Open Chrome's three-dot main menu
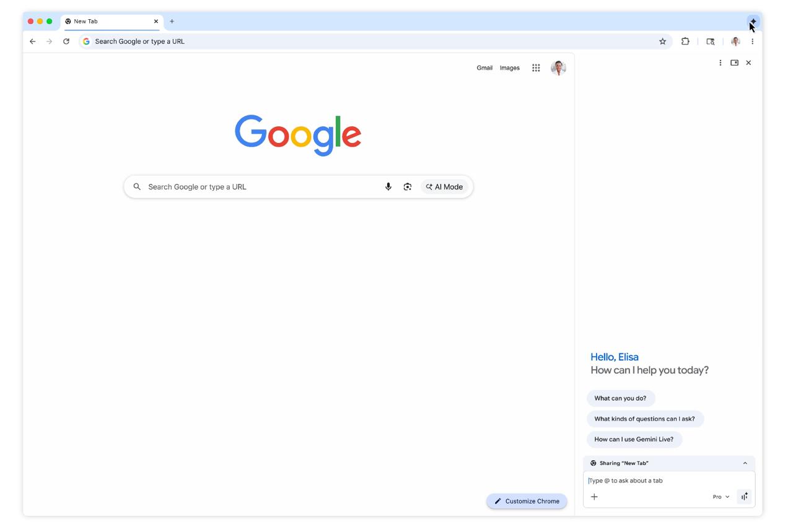 (752, 41)
